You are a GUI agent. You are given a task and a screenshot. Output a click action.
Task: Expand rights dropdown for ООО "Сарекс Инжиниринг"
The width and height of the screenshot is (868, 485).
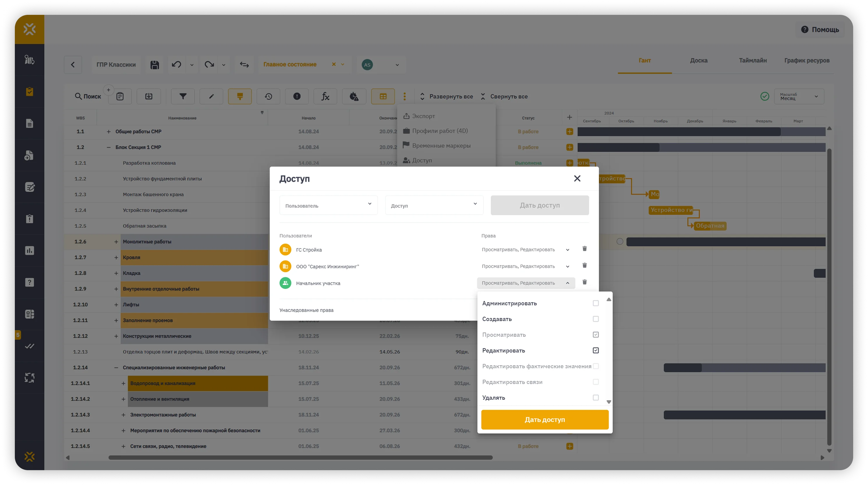click(567, 267)
